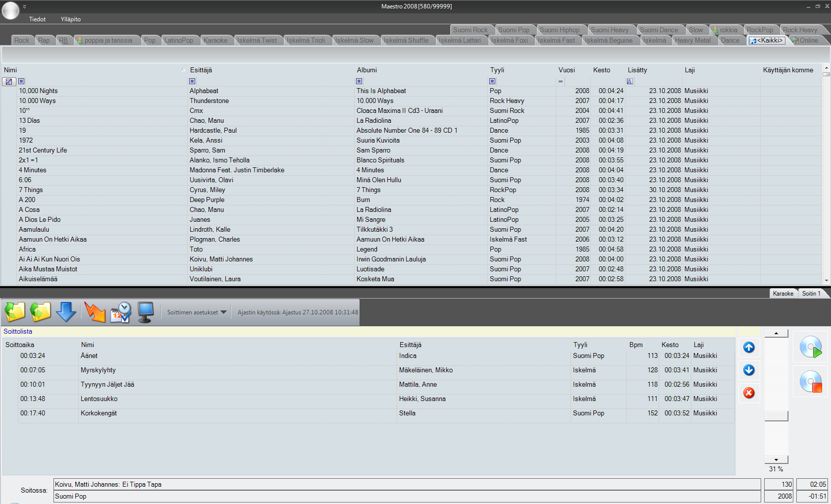
Task: Sort list by the Nimi column header
Action: (x=10, y=70)
